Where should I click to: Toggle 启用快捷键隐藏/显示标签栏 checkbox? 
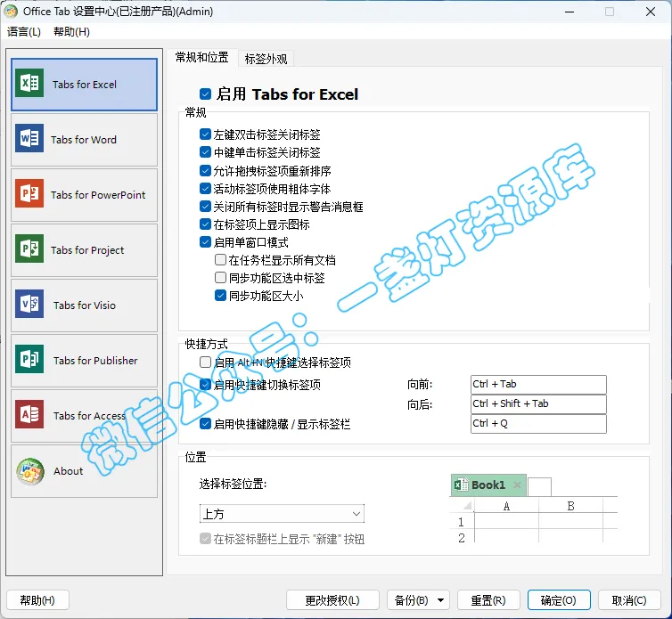click(205, 424)
